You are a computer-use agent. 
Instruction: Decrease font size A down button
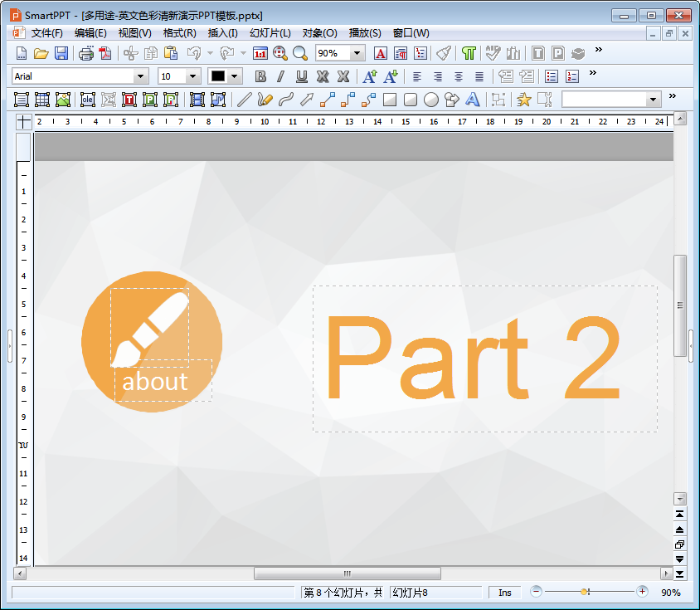pyautogui.click(x=391, y=76)
